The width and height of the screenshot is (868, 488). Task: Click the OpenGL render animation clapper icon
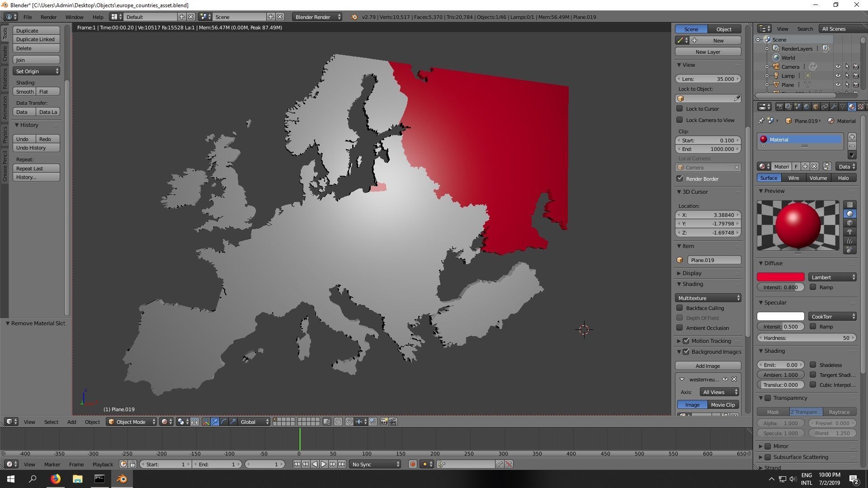point(393,422)
